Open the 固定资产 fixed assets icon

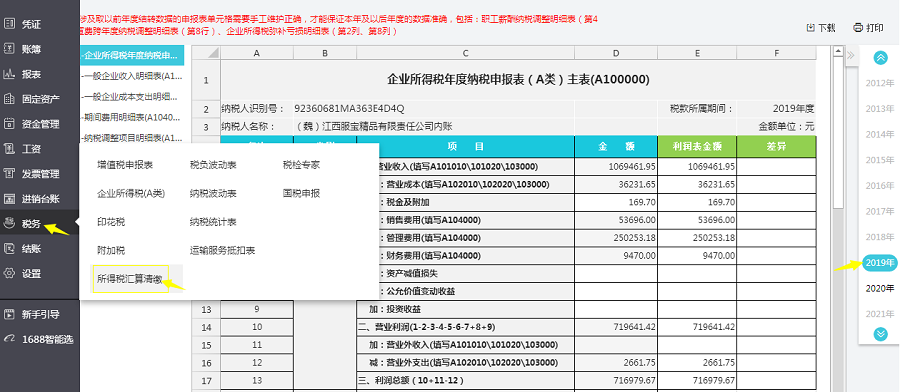click(x=9, y=99)
